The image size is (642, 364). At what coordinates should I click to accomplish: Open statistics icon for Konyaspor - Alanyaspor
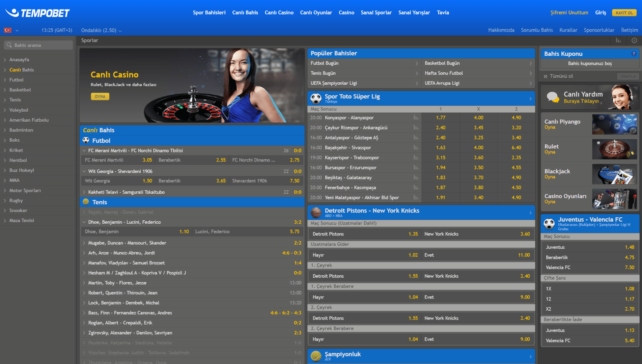click(416, 118)
